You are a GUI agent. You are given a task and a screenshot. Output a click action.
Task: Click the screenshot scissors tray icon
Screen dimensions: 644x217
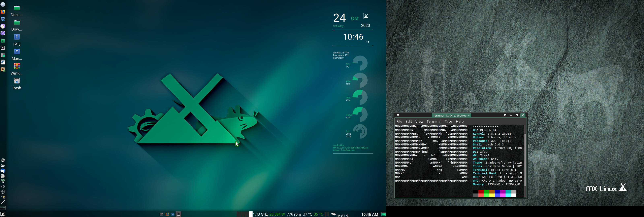coord(3,181)
